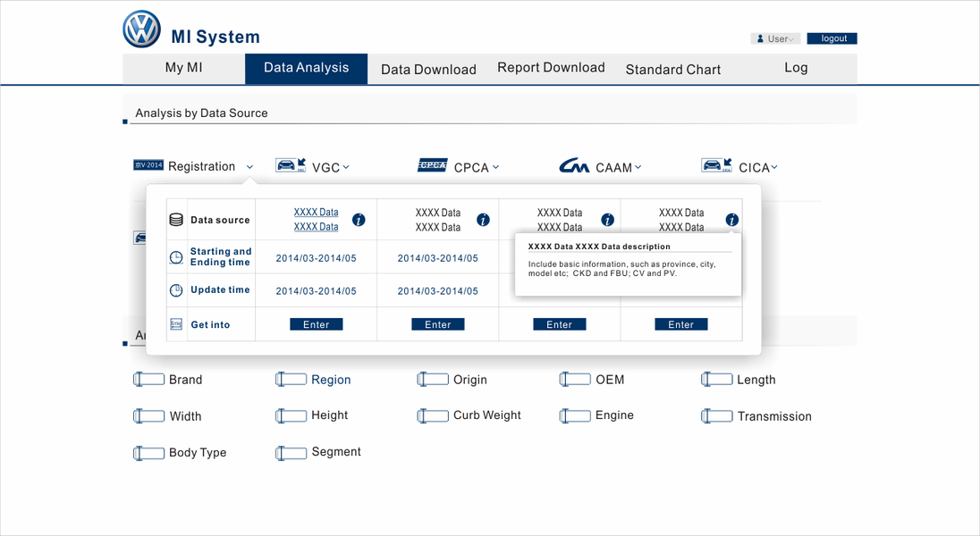Click the CICA car icon
The height and width of the screenshot is (536, 980).
click(x=716, y=165)
